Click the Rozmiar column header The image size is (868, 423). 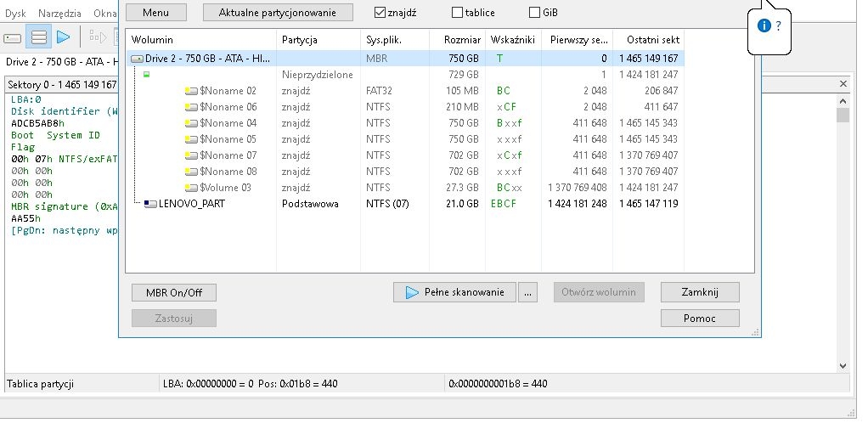[x=457, y=40]
